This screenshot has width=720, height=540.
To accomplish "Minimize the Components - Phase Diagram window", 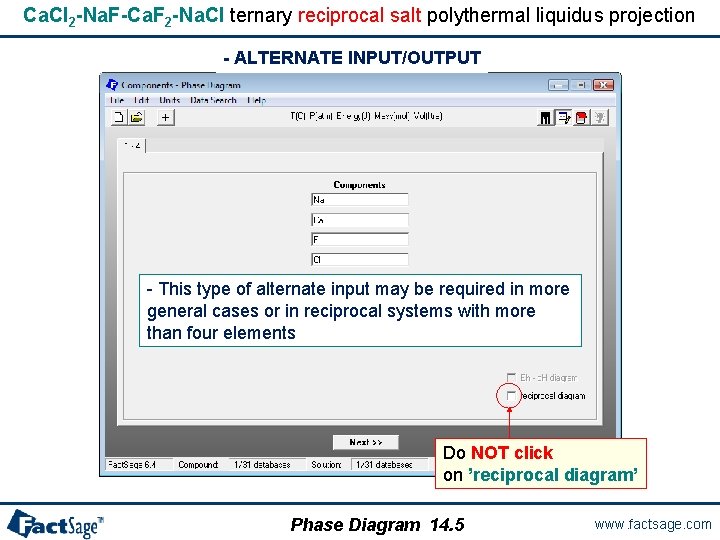I will click(x=558, y=85).
